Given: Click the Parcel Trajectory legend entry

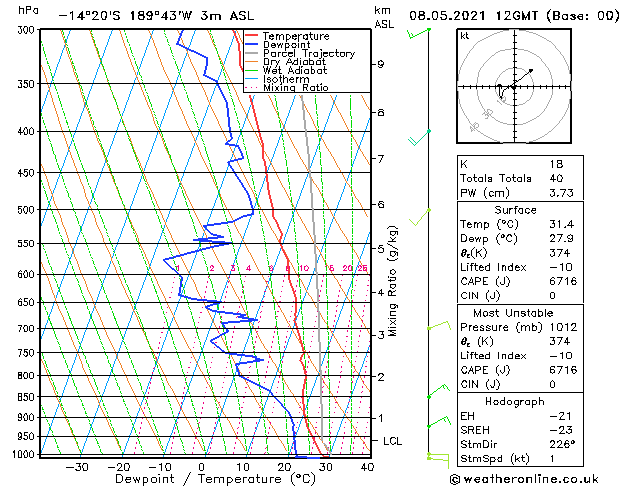Looking at the screenshot, I should [x=308, y=53].
